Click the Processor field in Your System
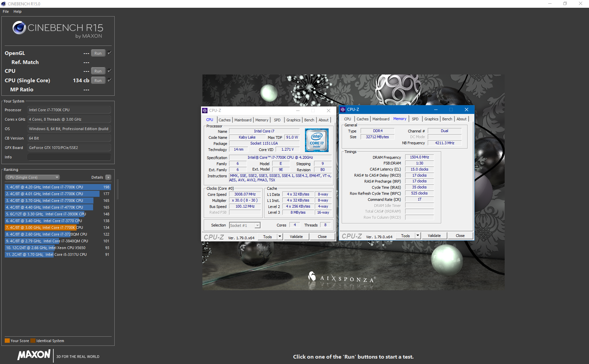 pos(69,110)
